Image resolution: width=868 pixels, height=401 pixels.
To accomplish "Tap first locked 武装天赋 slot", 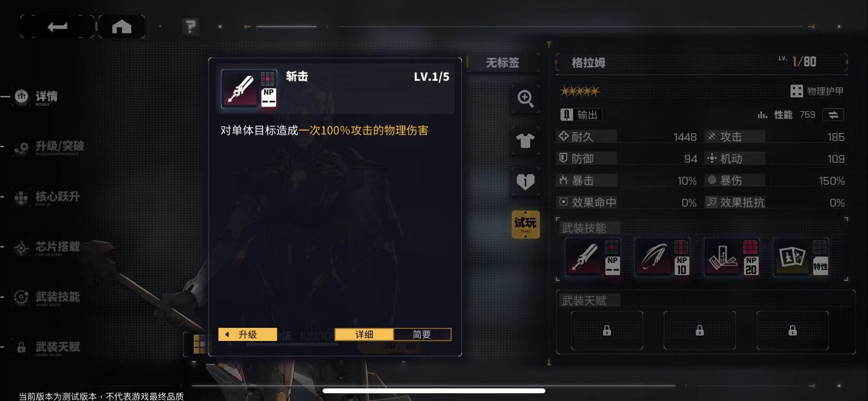I will [x=607, y=330].
